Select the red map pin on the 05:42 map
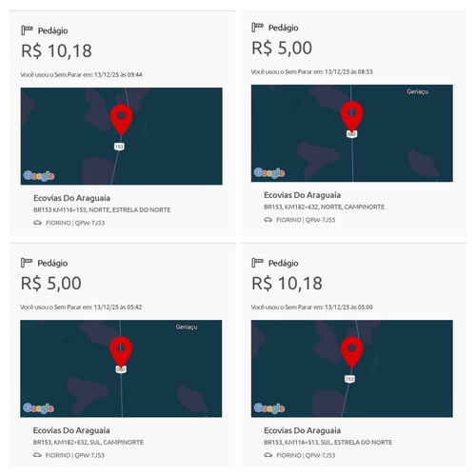Viewport: 476px width, 476px height. click(x=121, y=352)
